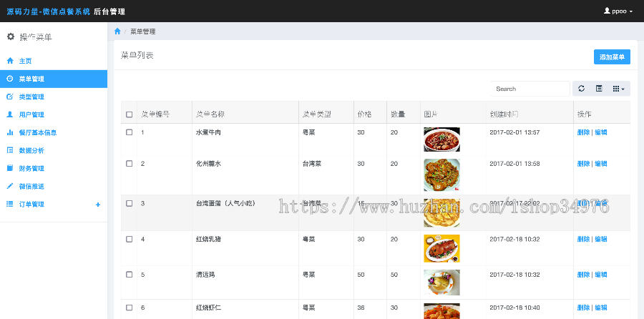Refresh the table with the refresh icon
The height and width of the screenshot is (319, 644).
pos(581,89)
